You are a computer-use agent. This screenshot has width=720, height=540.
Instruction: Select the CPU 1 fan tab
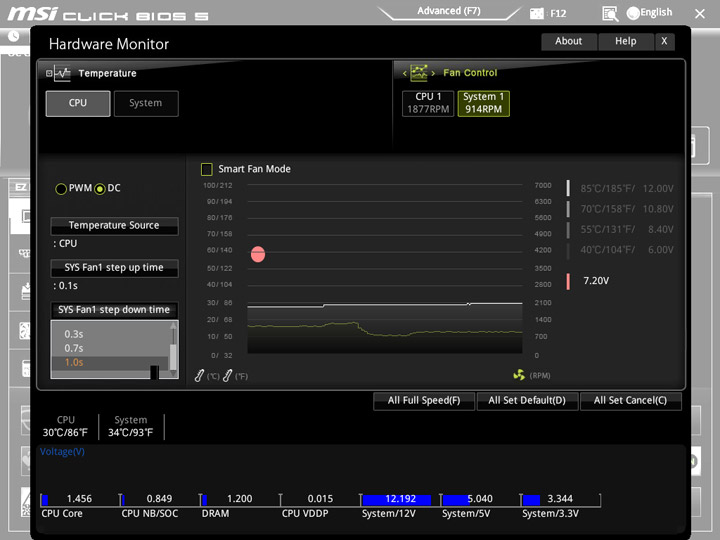(428, 103)
